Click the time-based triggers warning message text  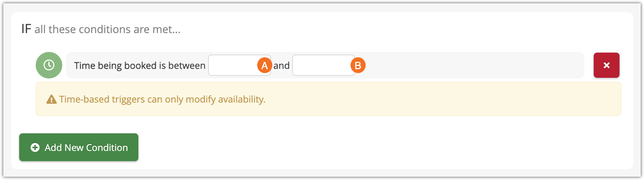[x=162, y=99]
